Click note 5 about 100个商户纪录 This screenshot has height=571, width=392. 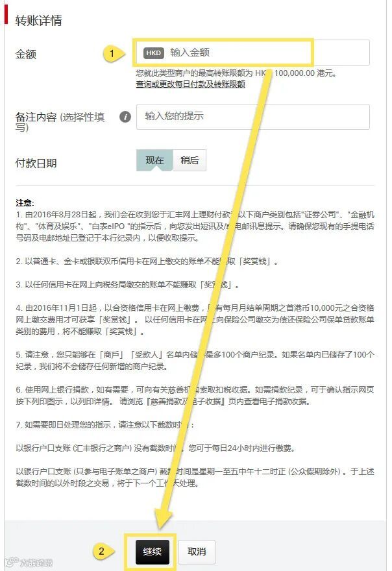[x=195, y=361]
